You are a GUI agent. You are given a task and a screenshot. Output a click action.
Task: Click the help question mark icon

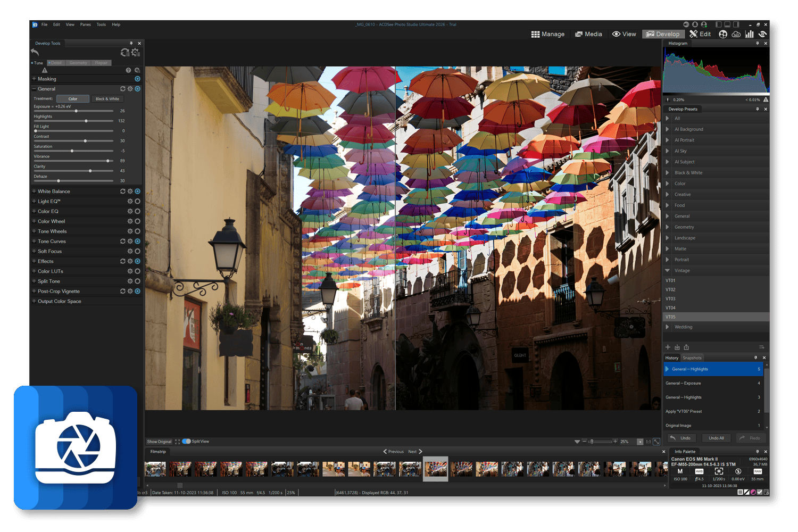(128, 70)
